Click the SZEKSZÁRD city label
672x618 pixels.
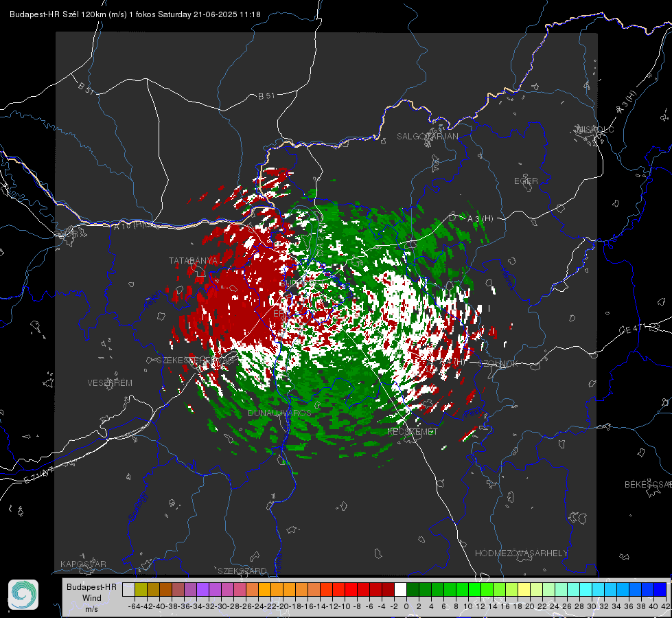click(242, 571)
